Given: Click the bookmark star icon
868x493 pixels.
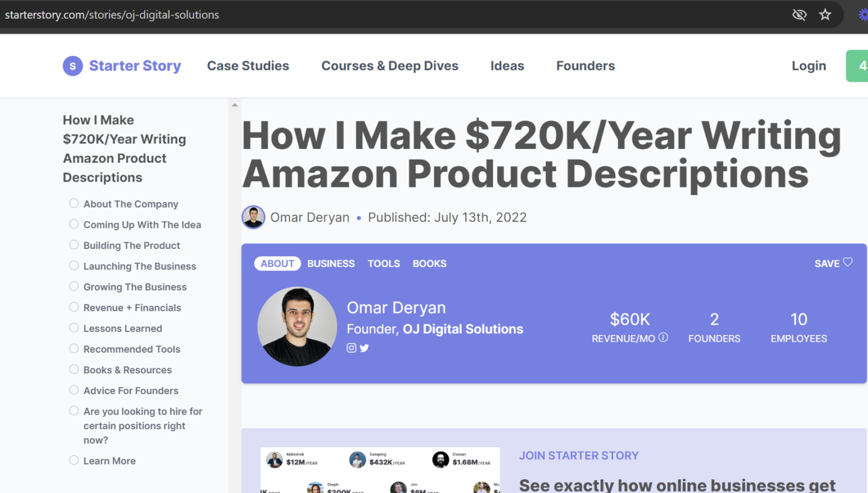Looking at the screenshot, I should point(825,14).
